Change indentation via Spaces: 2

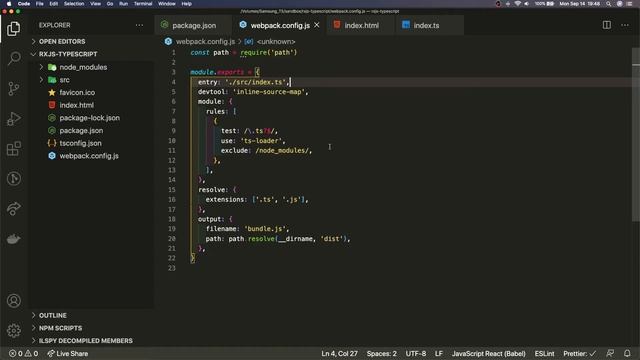(381, 353)
